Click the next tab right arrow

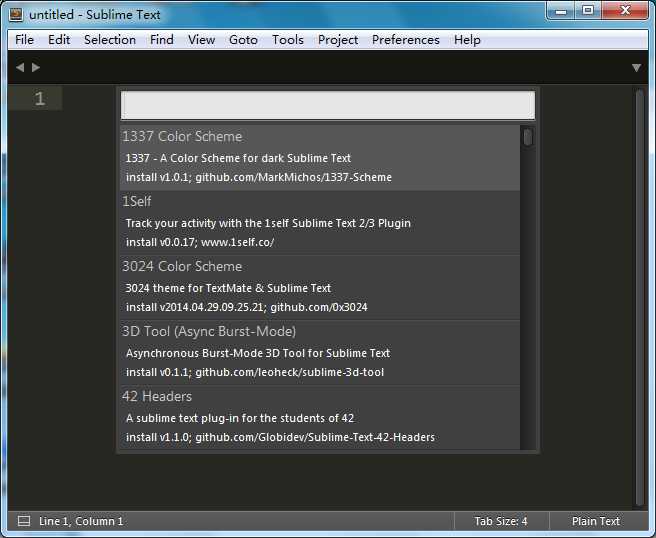click(x=36, y=67)
